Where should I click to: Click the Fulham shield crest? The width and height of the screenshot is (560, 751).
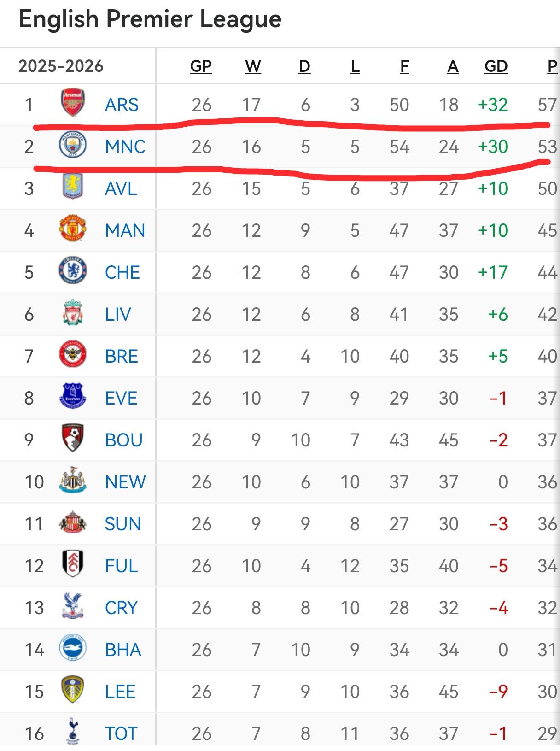[x=73, y=563]
